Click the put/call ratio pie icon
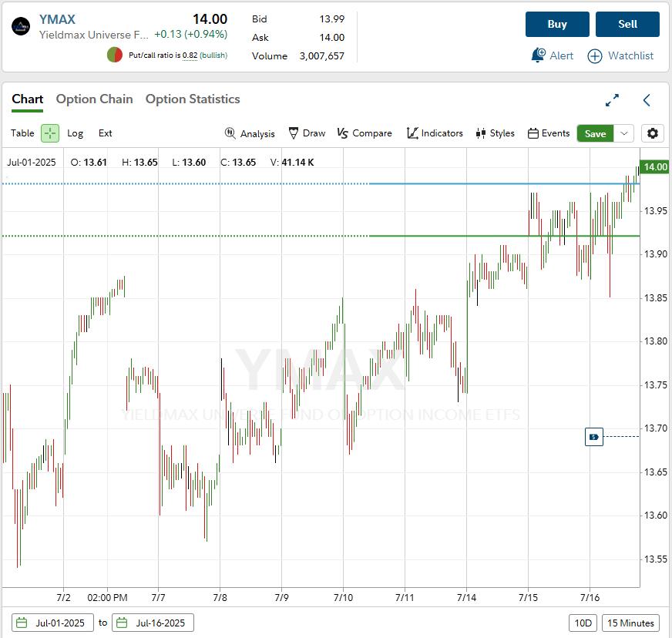Image resolution: width=672 pixels, height=638 pixels. coord(115,55)
